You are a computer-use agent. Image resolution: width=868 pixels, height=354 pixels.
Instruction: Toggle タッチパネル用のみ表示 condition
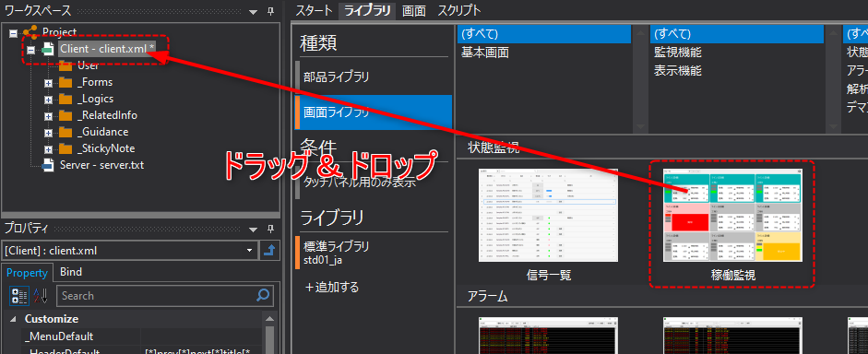click(374, 181)
